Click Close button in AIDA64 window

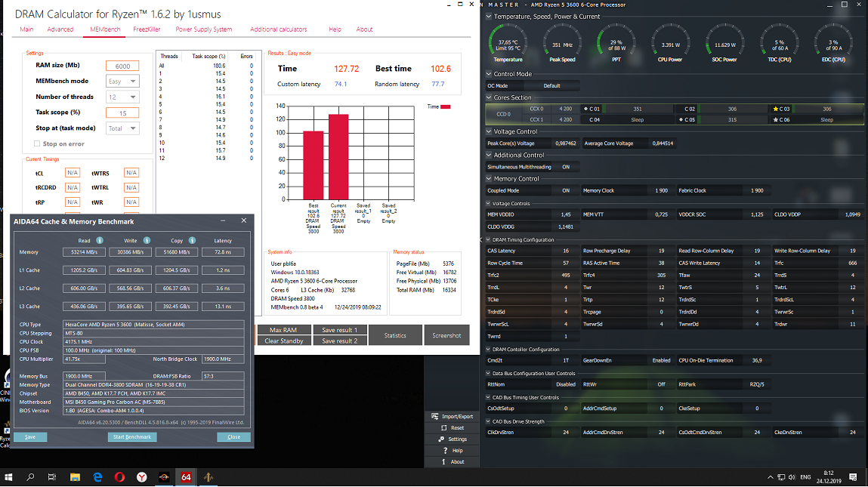point(233,437)
